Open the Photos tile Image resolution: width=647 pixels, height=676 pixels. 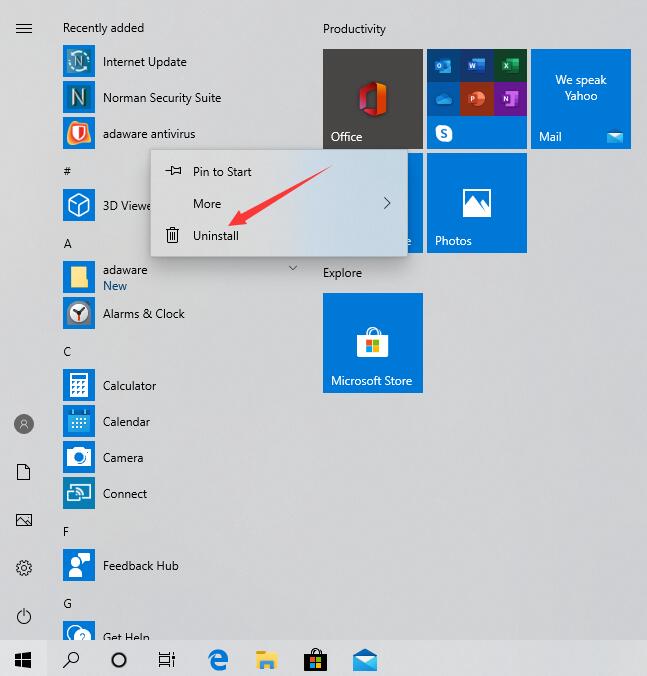[477, 203]
